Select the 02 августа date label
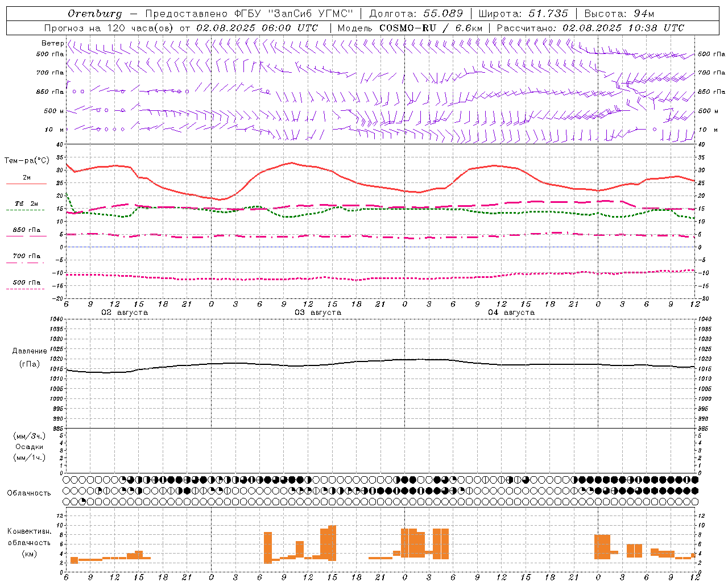This screenshot has width=728, height=582. [125, 313]
